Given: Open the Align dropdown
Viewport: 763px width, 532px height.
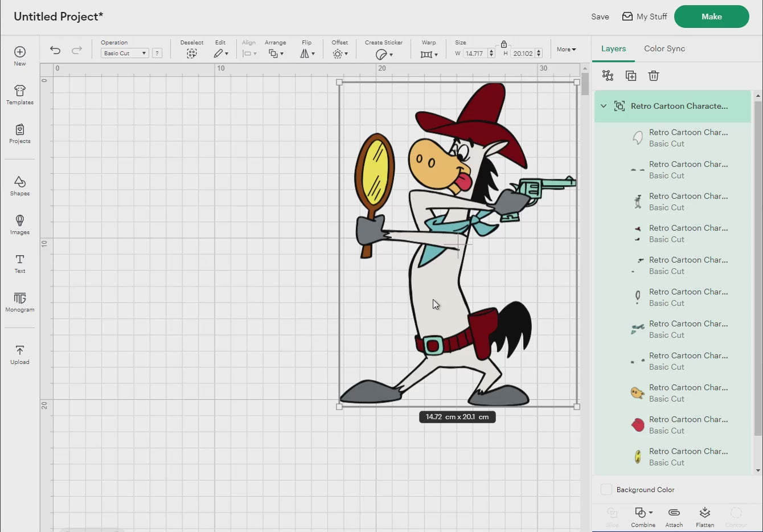Looking at the screenshot, I should coord(249,54).
